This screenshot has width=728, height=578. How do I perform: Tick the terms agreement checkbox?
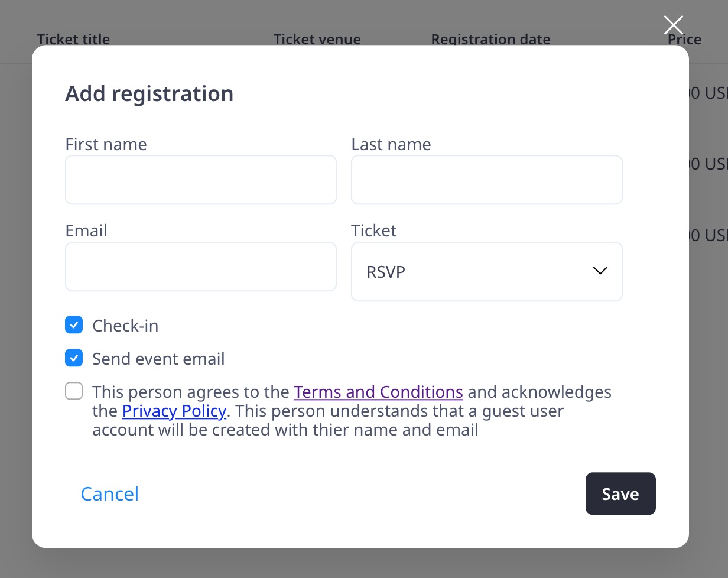(x=74, y=391)
